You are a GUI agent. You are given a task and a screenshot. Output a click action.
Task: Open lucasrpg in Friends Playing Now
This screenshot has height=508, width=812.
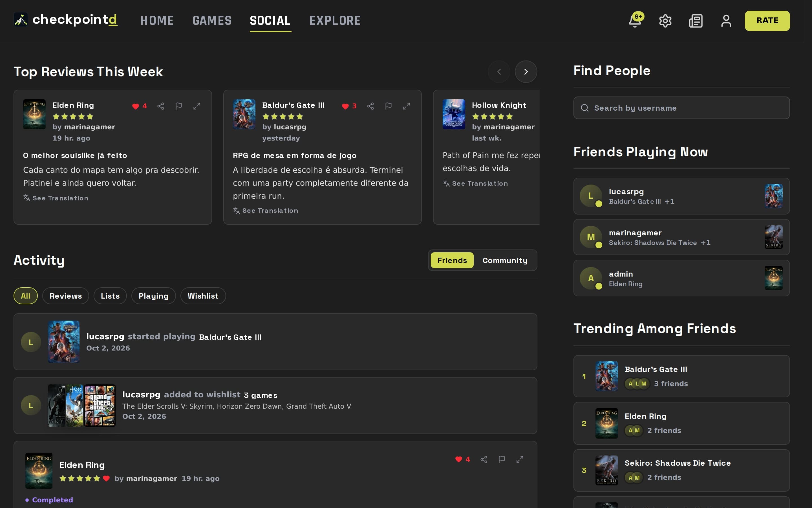(681, 196)
